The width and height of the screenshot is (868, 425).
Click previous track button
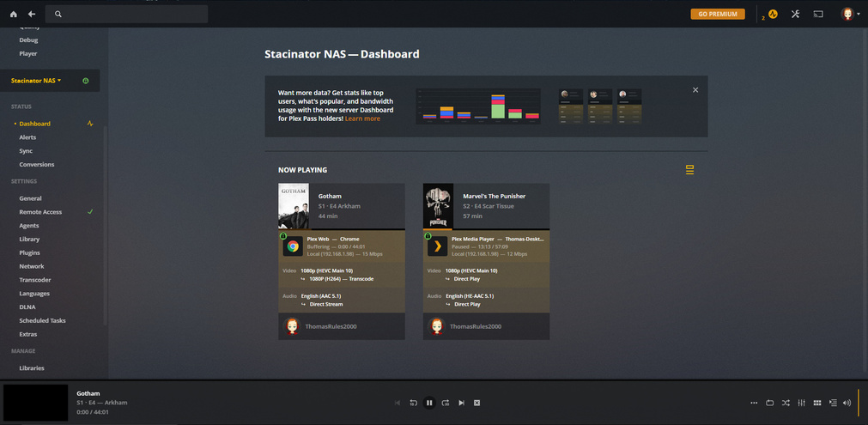[397, 403]
